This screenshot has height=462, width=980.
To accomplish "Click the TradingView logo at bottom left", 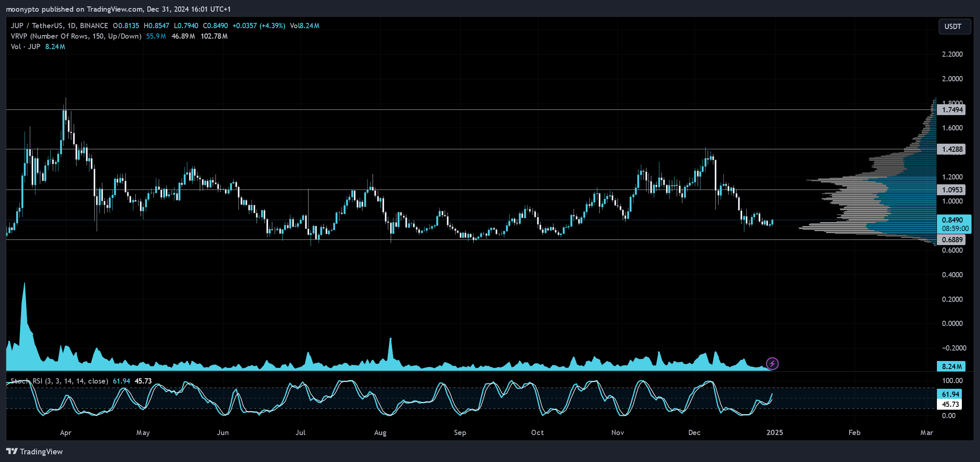I will (35, 452).
